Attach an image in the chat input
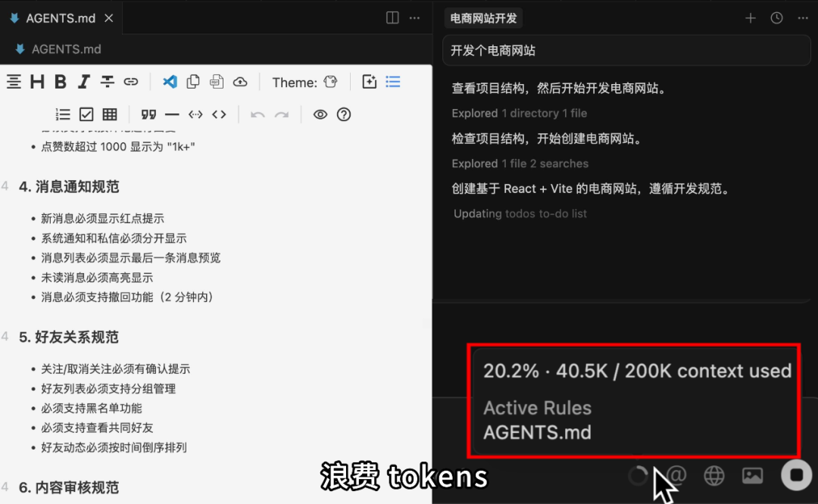Viewport: 818px width, 504px height. pyautogui.click(x=752, y=475)
